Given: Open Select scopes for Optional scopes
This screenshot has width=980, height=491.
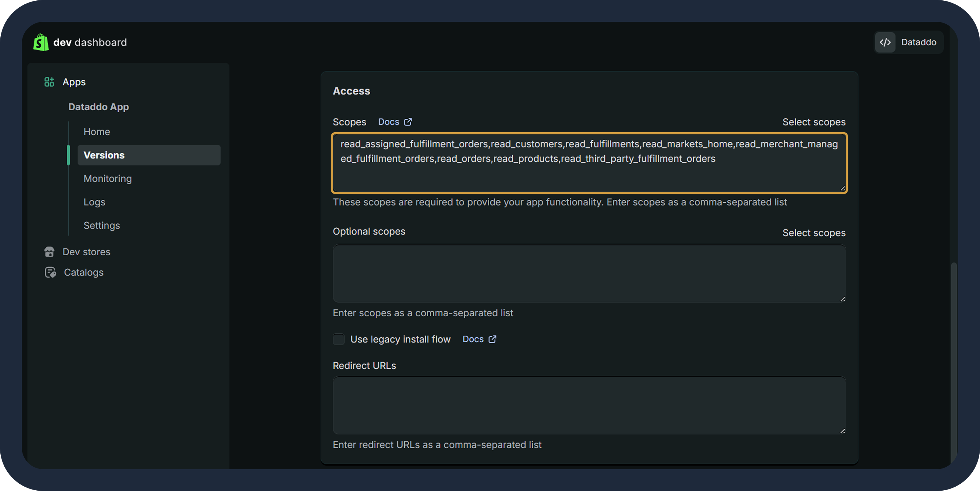Looking at the screenshot, I should point(814,232).
